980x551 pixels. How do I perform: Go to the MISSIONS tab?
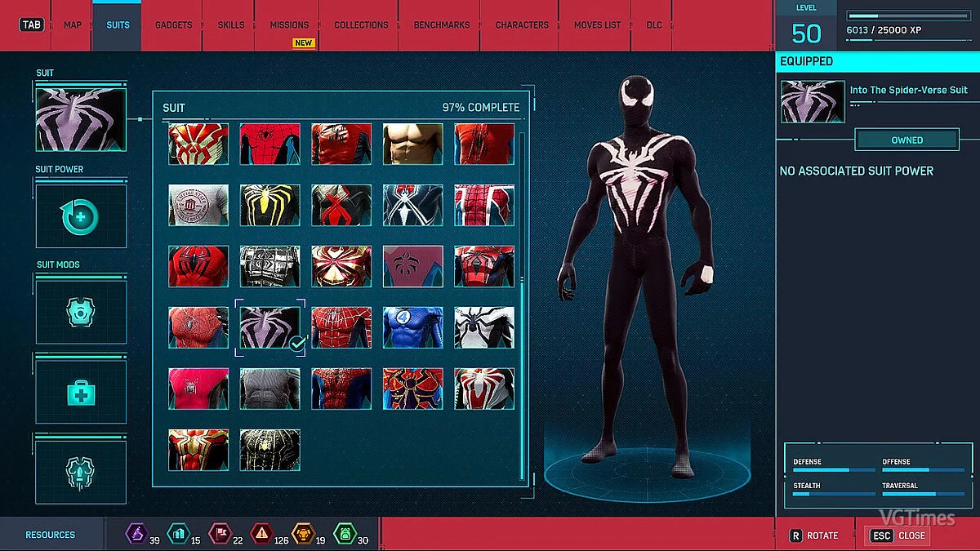click(289, 25)
